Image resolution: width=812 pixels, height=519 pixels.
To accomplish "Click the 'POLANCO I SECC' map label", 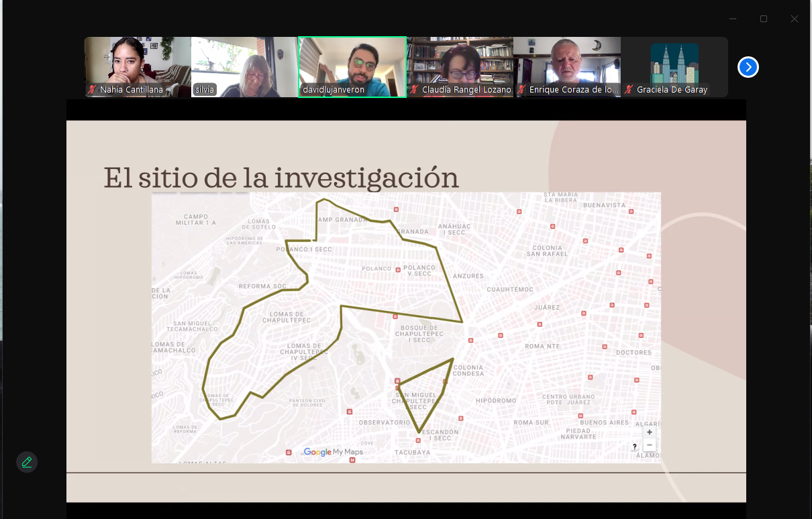I will pyautogui.click(x=304, y=249).
